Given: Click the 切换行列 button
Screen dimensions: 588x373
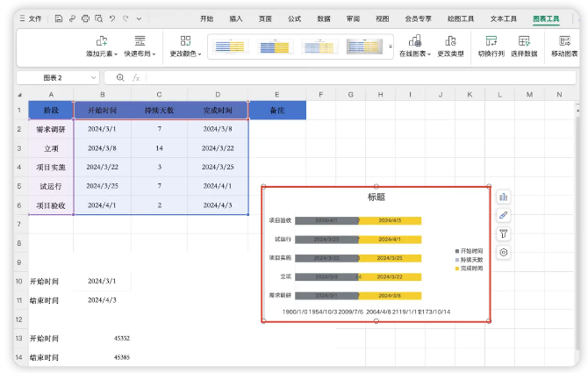Looking at the screenshot, I should click(491, 47).
